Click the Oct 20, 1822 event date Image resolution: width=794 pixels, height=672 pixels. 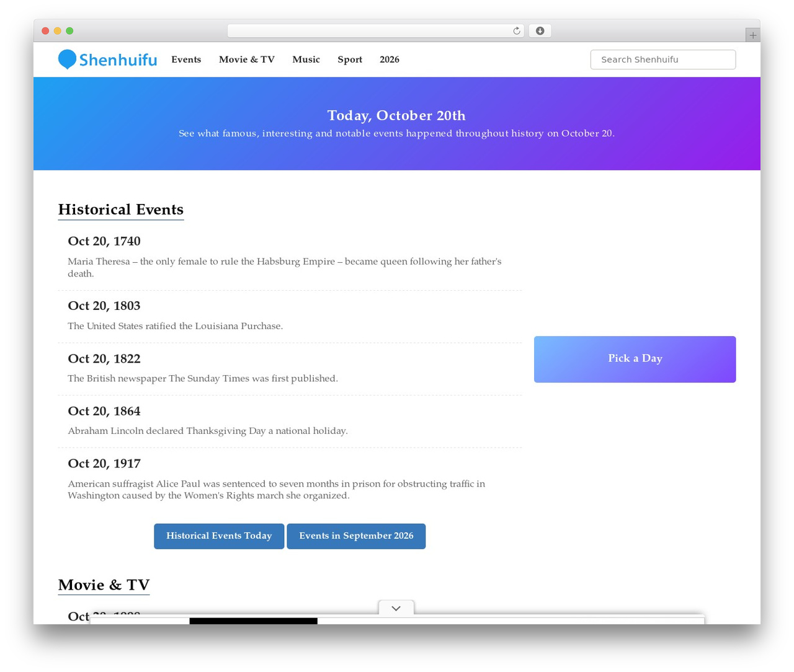point(104,358)
